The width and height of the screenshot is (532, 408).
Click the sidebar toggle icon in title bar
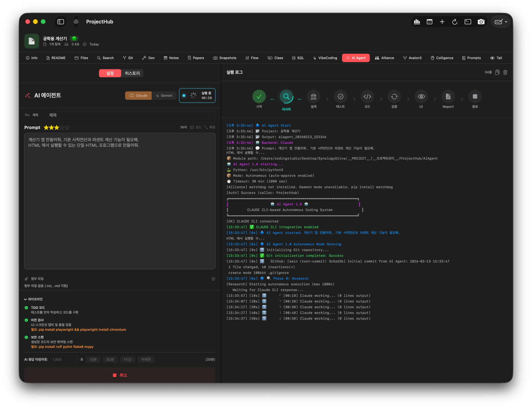click(61, 22)
